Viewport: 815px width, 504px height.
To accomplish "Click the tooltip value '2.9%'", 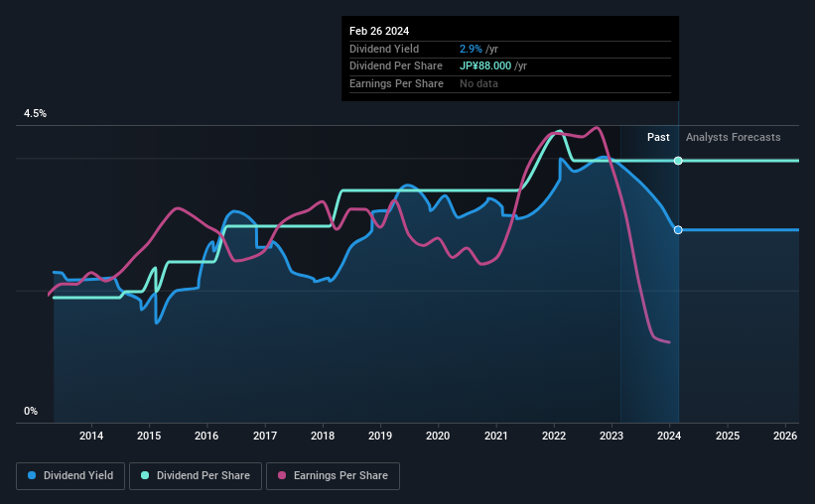I will coord(471,49).
